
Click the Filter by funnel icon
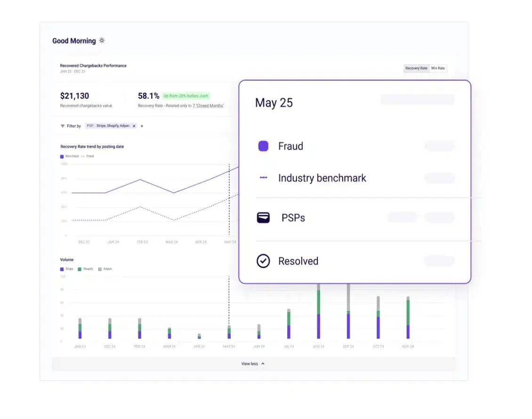(x=62, y=126)
